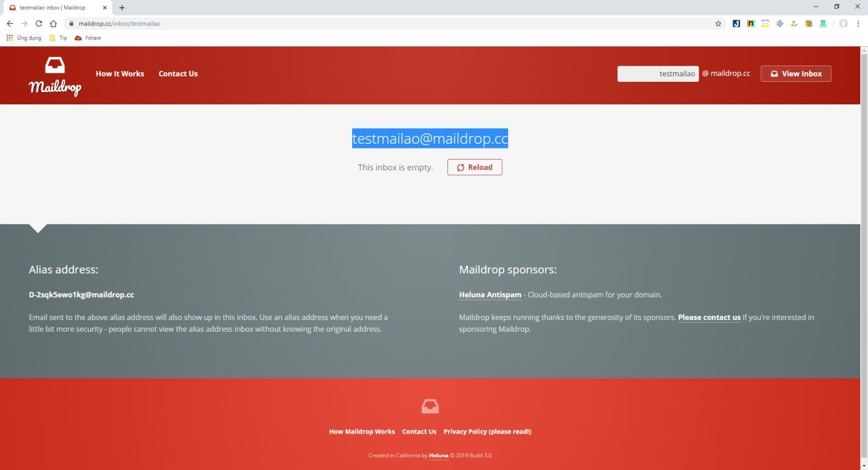The image size is (868, 470).
Task: Bookmark this page with star icon
Action: 718,24
